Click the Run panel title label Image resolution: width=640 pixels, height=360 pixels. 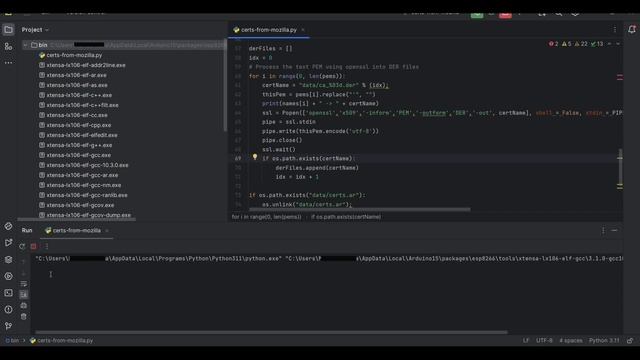tap(27, 231)
